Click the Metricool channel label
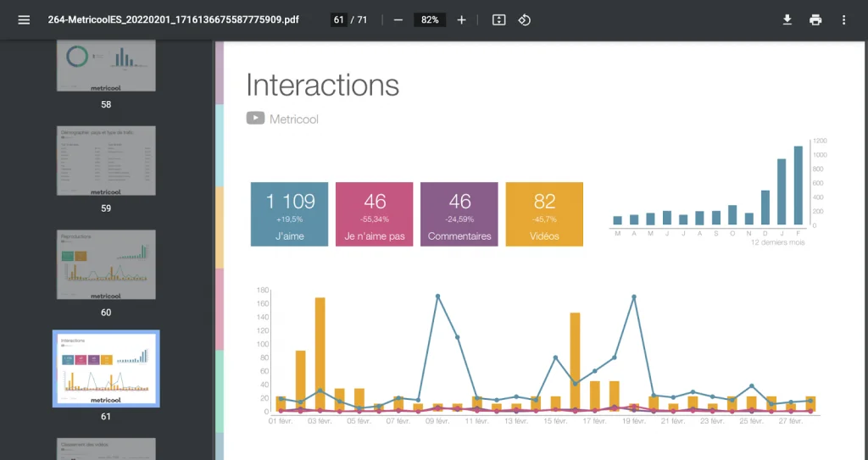Screen dimensions: 868x460 pos(294,119)
